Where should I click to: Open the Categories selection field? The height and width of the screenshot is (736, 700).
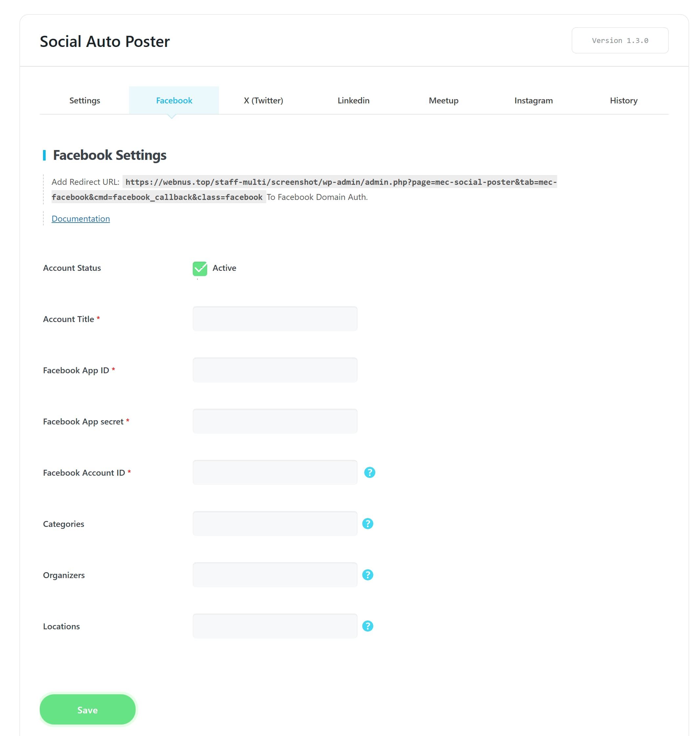click(274, 523)
